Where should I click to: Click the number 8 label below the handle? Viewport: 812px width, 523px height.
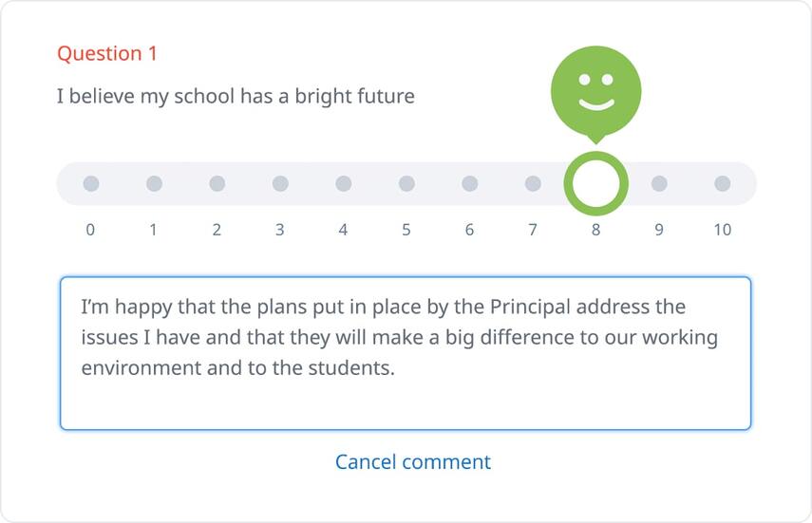(x=596, y=230)
